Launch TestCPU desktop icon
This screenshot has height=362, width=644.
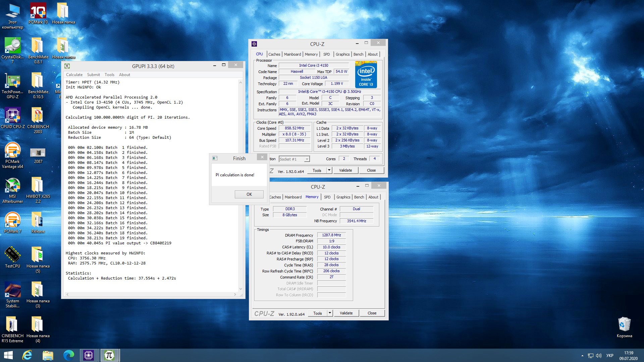(x=12, y=257)
